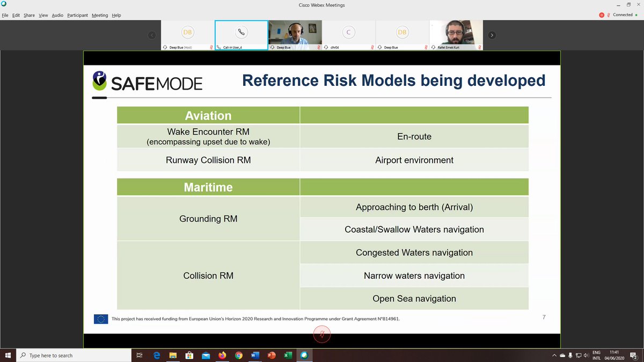Launch Google Chrome from the taskbar
Screen dimensions: 644x362
239,355
